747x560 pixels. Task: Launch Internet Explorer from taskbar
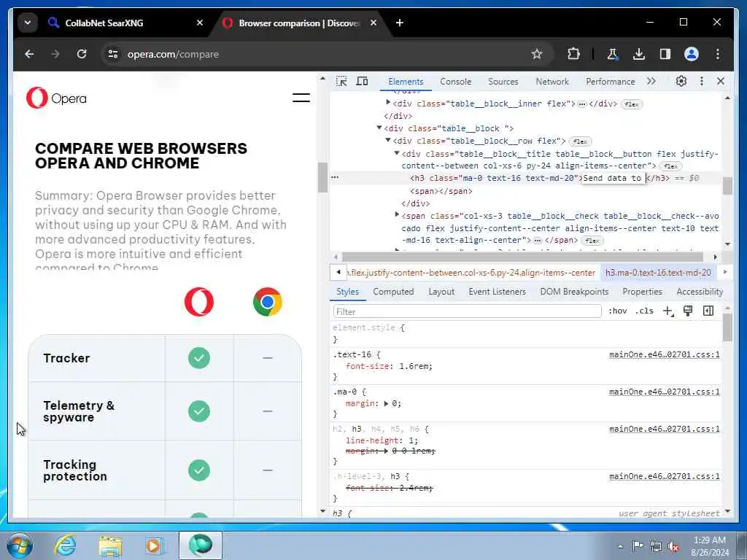[x=65, y=545]
